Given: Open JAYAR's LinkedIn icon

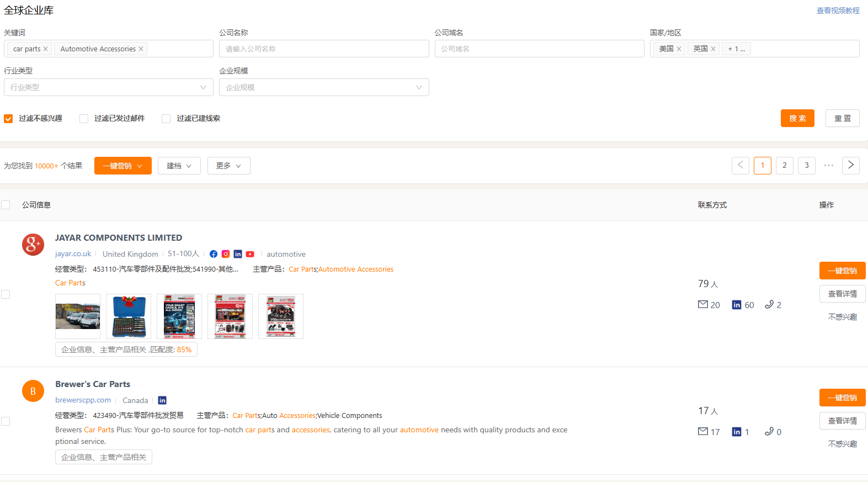Looking at the screenshot, I should (x=238, y=254).
